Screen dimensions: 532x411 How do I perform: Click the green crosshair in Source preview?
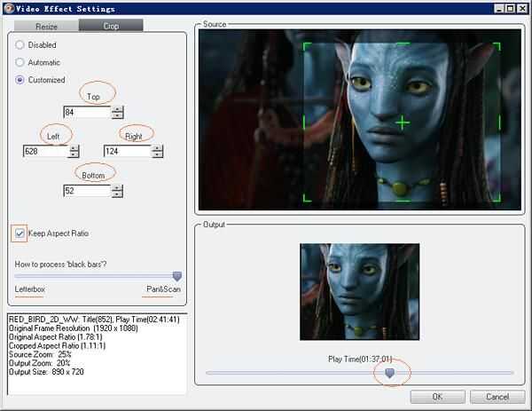pyautogui.click(x=403, y=123)
